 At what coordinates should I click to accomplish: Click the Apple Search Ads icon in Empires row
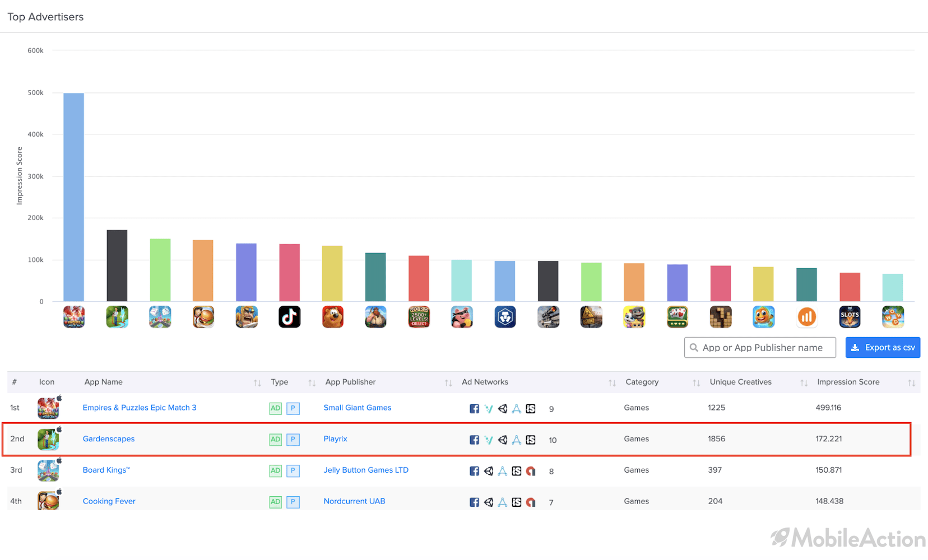pos(517,409)
